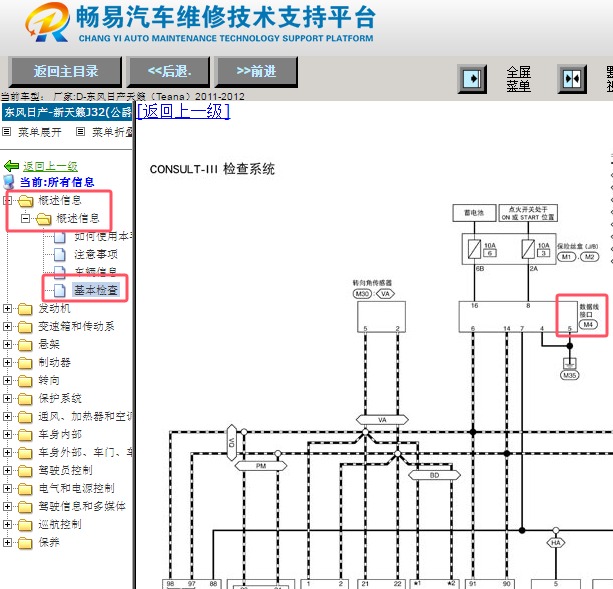Click the 当前:所有信息 computer icon
The width and height of the screenshot is (613, 589).
point(9,182)
